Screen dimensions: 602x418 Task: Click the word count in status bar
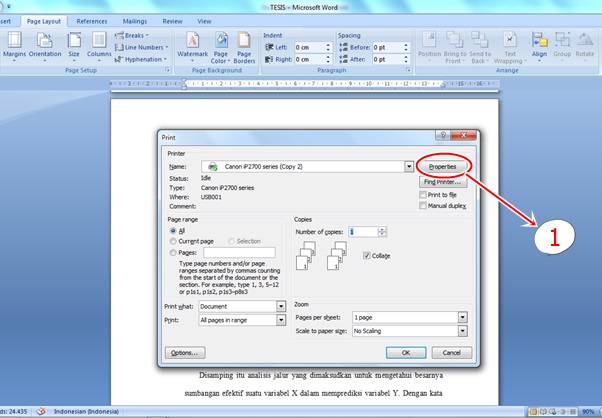[x=14, y=411]
